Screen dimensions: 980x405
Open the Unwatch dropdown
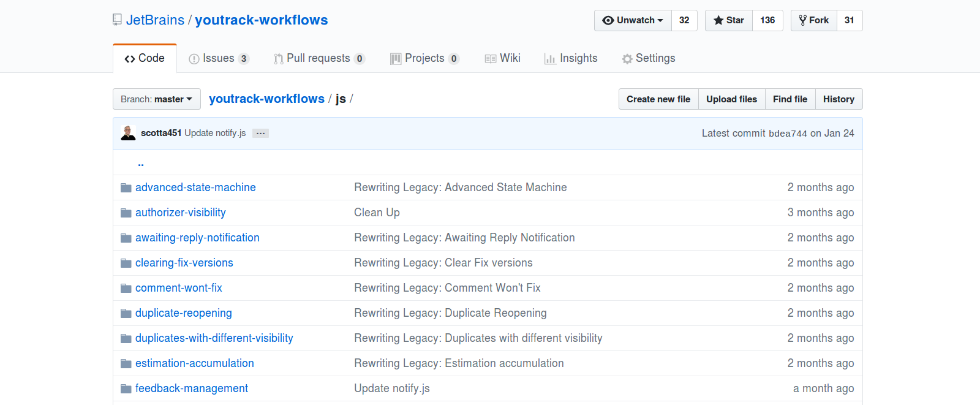pos(633,20)
